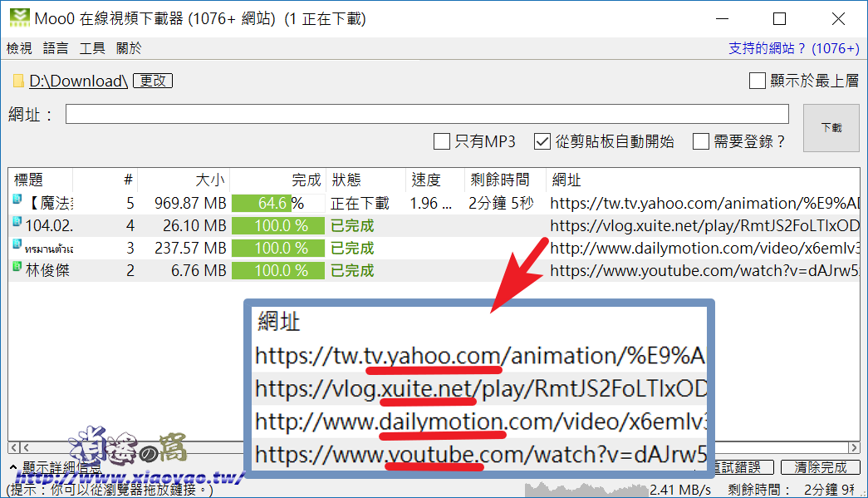This screenshot has height=498, width=868.
Task: Minimize the Moo0 downloader window
Action: tap(722, 19)
